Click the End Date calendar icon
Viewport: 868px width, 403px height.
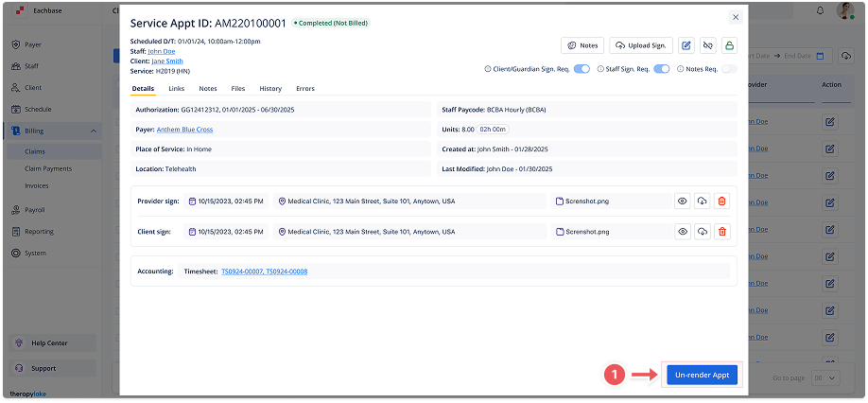point(821,56)
